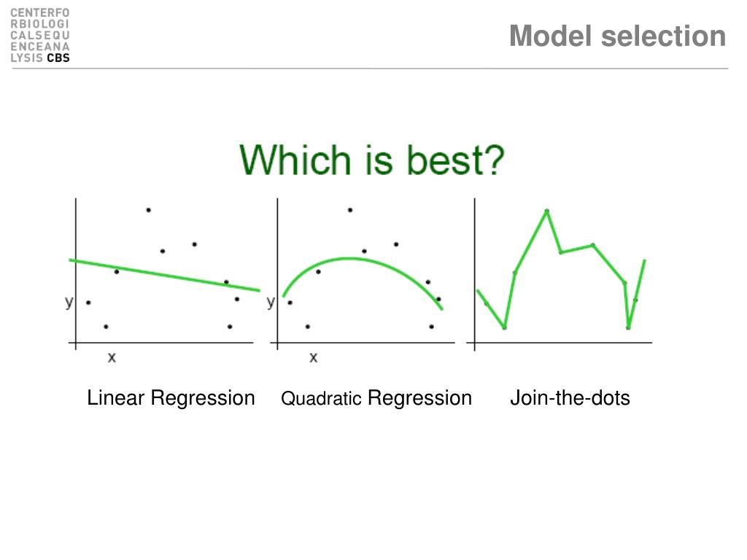
Task: Click the y axis label of quadratic plot
Action: (x=271, y=303)
